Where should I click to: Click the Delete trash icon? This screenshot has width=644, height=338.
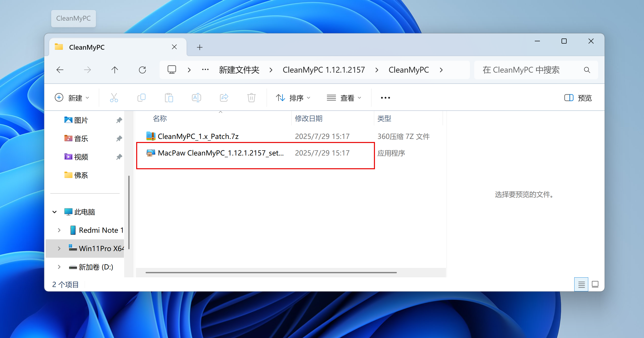(251, 98)
